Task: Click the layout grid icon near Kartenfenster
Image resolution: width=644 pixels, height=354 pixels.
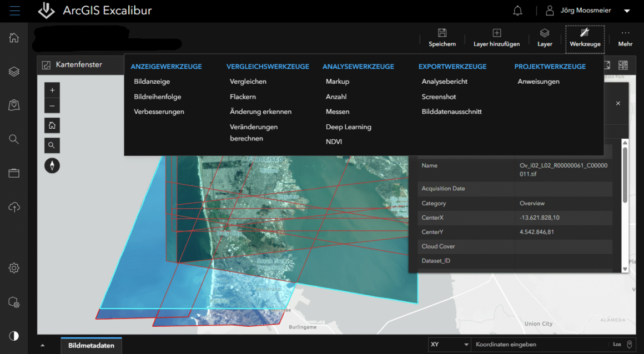Action: click(x=623, y=65)
